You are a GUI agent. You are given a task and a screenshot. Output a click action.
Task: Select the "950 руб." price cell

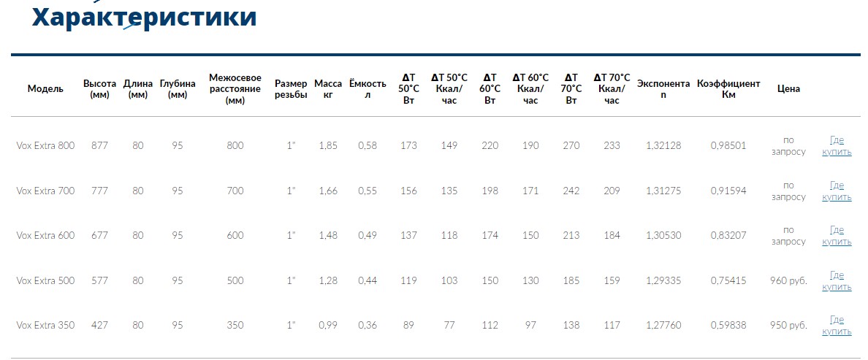point(788,325)
